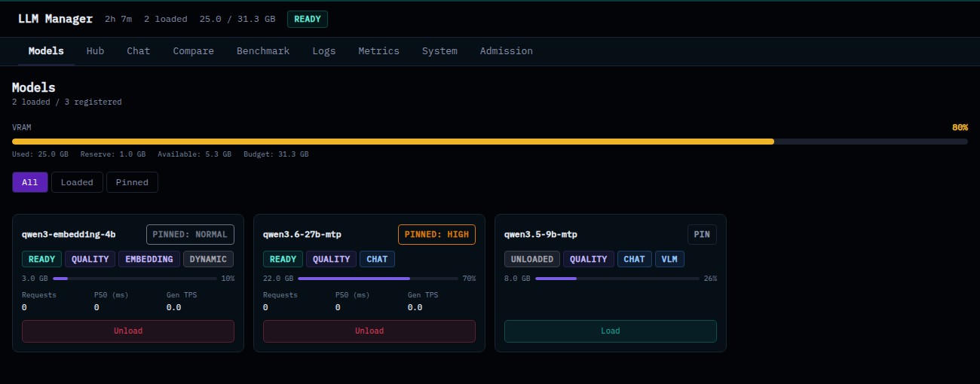
Task: Click the VRAM label above usage bar
Action: (22, 127)
